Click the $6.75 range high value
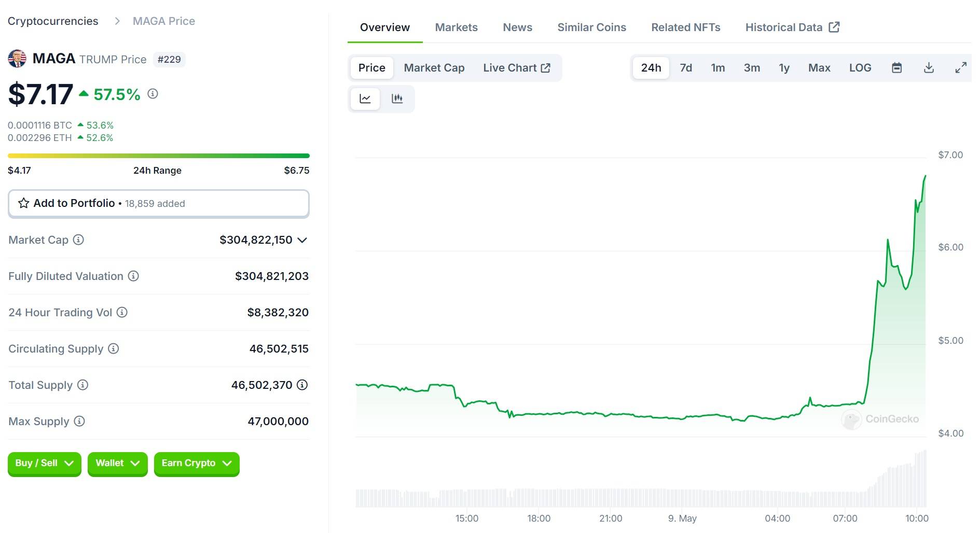Viewport: 980px width, 533px height. click(297, 171)
